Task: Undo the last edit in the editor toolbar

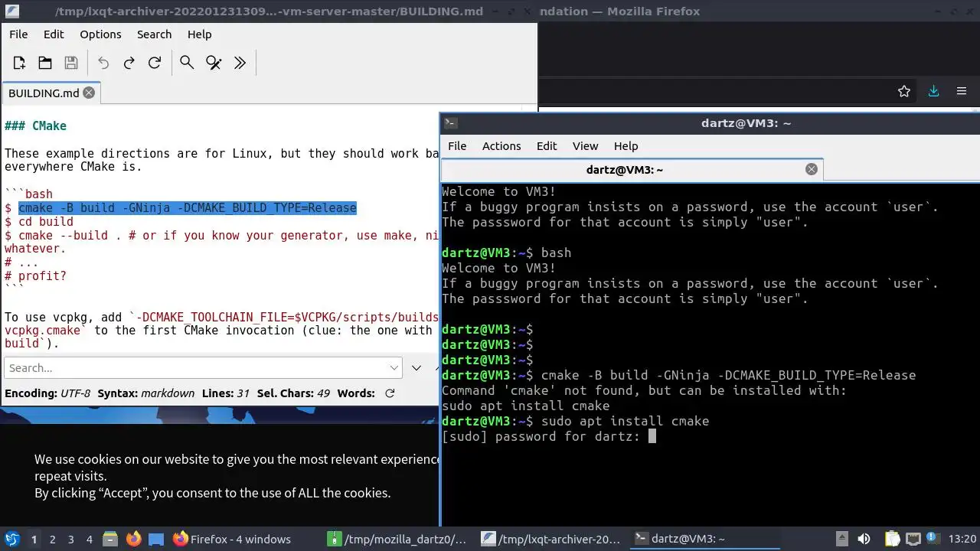Action: 103,63
